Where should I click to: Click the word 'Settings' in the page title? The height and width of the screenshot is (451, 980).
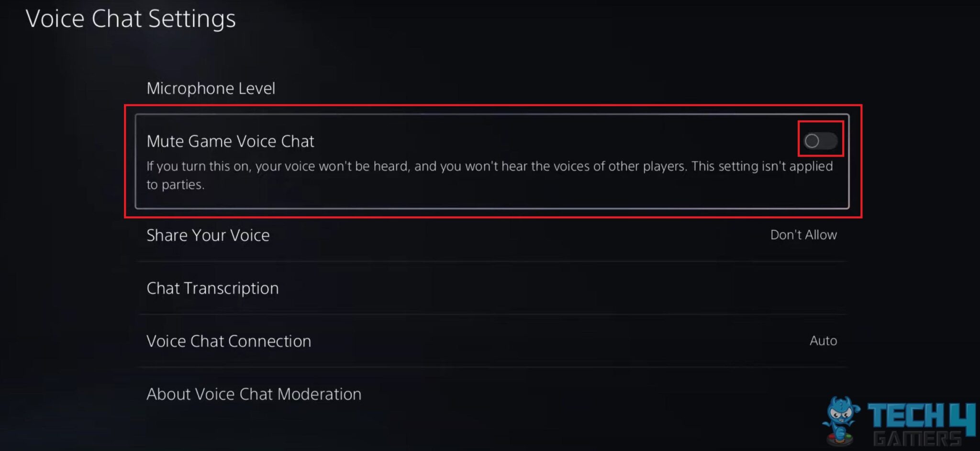191,19
